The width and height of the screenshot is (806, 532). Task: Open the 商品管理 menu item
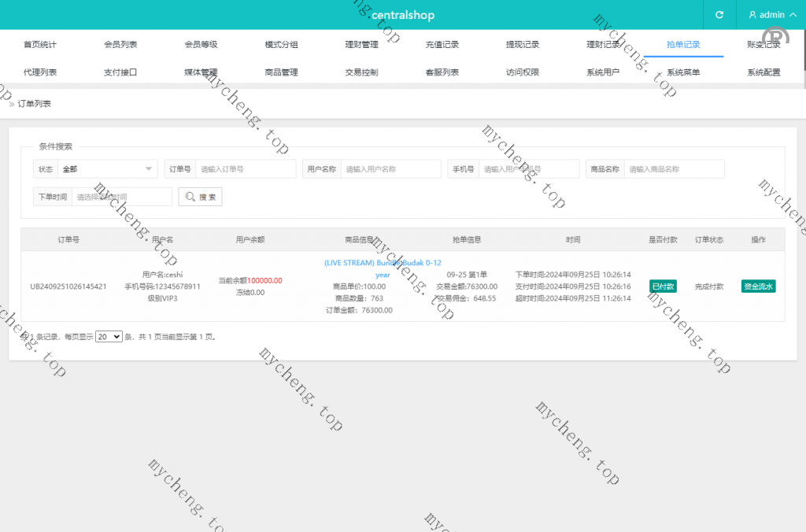pos(281,72)
